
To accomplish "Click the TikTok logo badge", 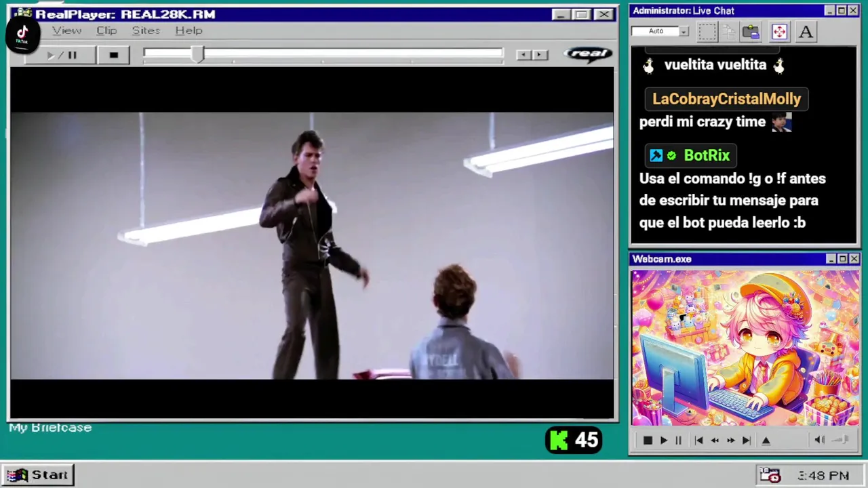I will point(22,34).
